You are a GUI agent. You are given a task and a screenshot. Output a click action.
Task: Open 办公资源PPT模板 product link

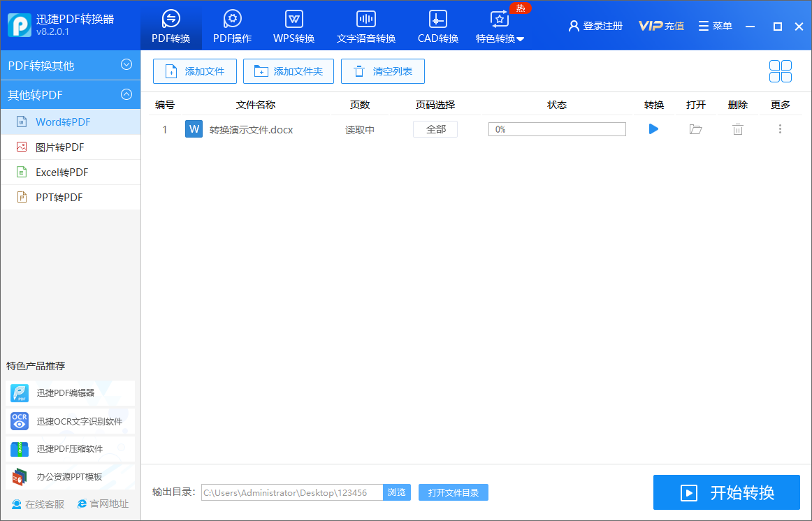pos(71,477)
